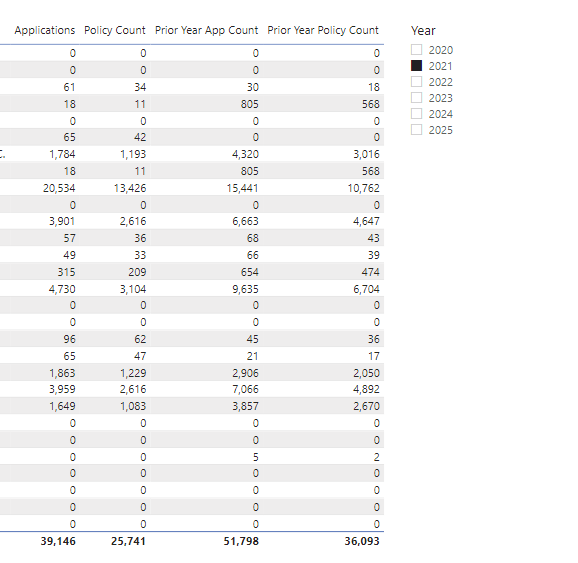Select the Policy Count value 209

pyautogui.click(x=137, y=272)
